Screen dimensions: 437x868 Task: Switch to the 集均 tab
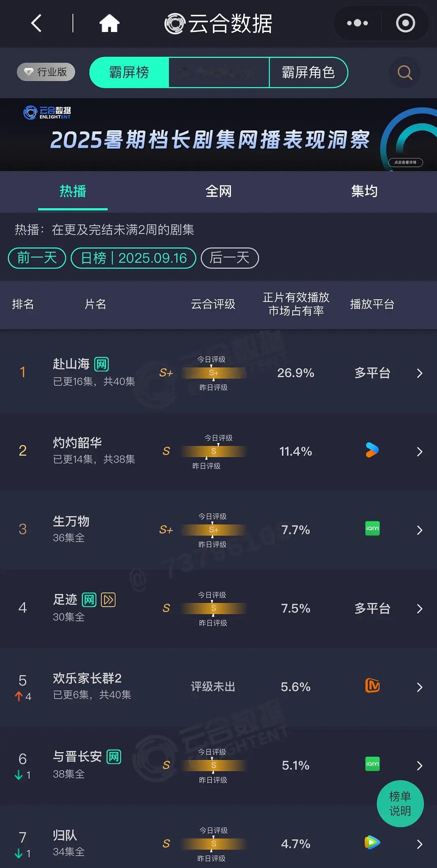pyautogui.click(x=364, y=191)
